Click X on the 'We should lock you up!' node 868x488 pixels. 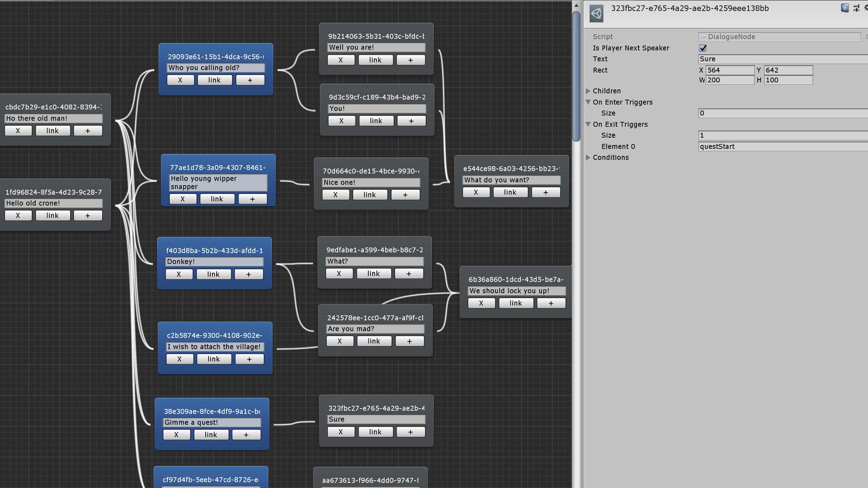tap(481, 303)
